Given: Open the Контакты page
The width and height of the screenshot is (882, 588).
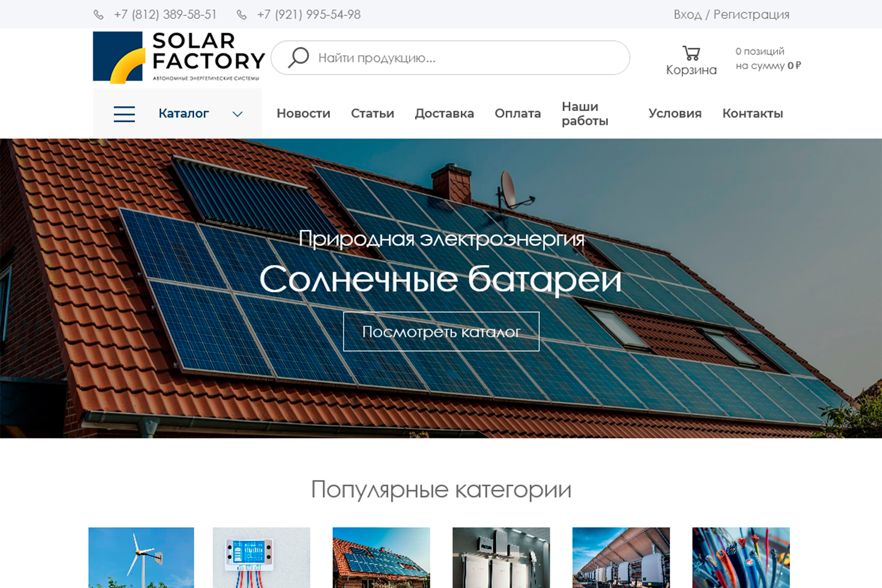Looking at the screenshot, I should (x=752, y=113).
